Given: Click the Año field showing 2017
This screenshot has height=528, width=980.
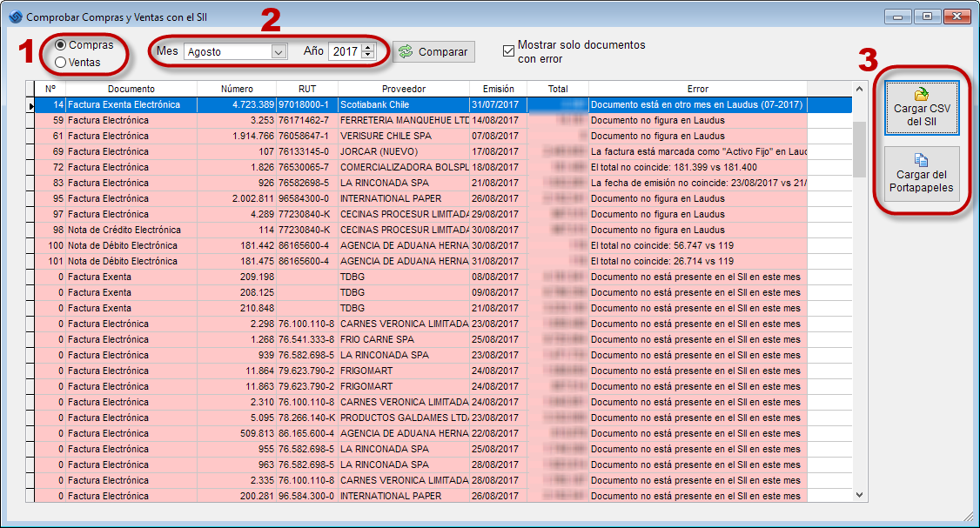Looking at the screenshot, I should tap(346, 52).
